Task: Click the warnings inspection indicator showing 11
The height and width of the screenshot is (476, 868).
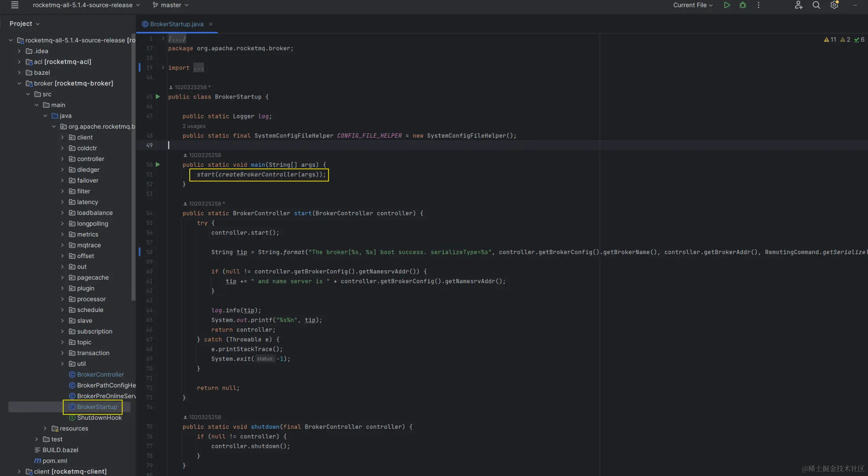Action: (830, 40)
